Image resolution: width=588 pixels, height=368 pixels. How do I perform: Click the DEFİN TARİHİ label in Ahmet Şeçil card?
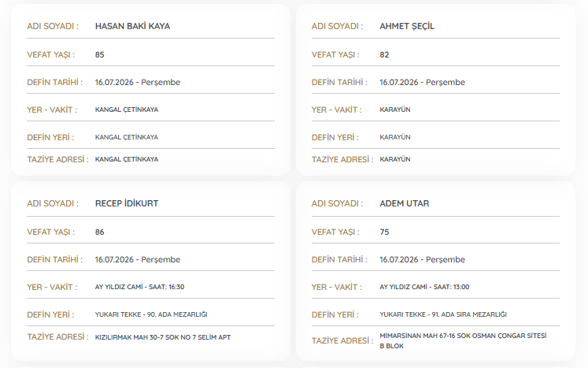click(x=339, y=82)
